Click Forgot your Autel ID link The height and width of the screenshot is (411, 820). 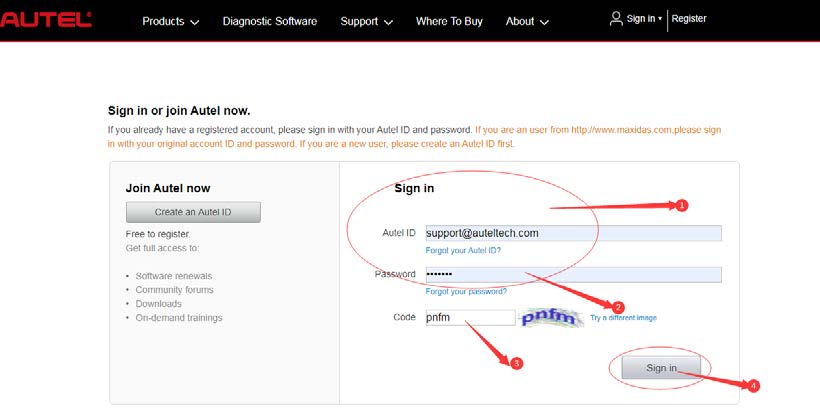463,250
